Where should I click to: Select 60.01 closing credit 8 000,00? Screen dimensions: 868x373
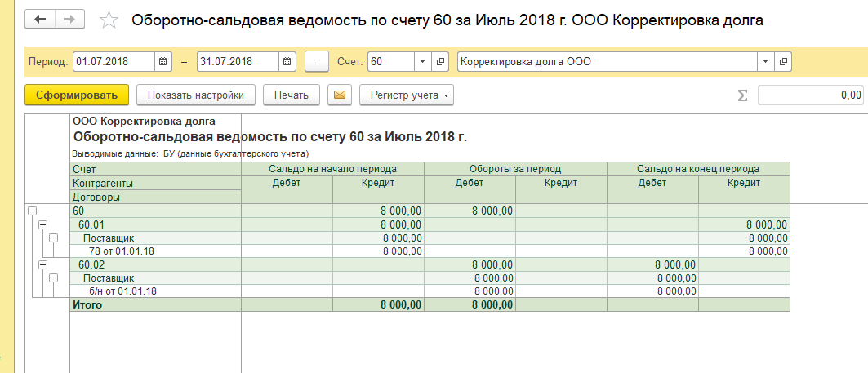(x=744, y=224)
